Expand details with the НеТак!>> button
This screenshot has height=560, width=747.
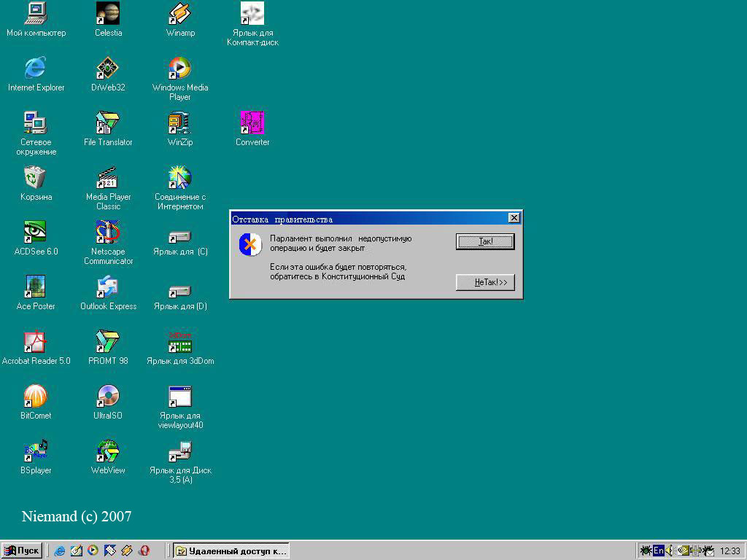485,282
